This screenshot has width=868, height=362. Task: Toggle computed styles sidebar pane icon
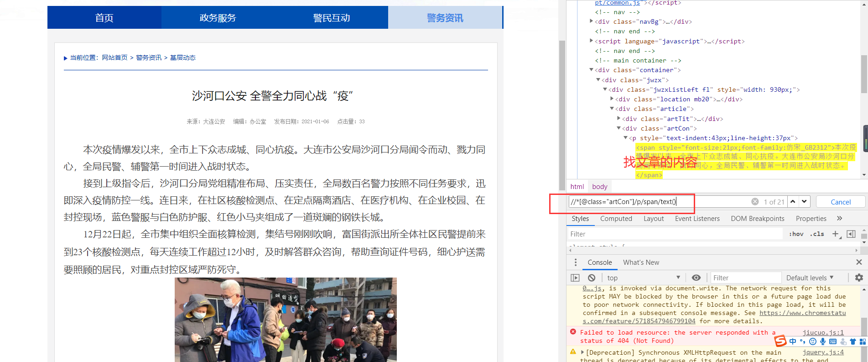[x=851, y=234]
